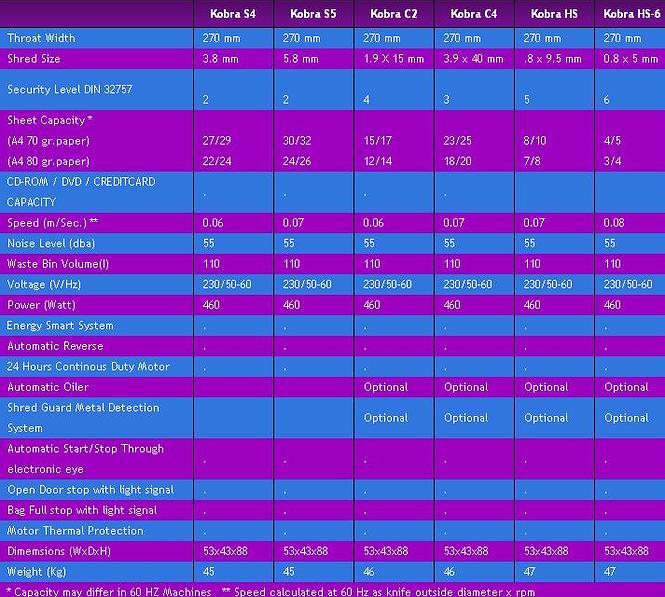
Task: Select the Kobra C4 column header
Action: click(474, 14)
